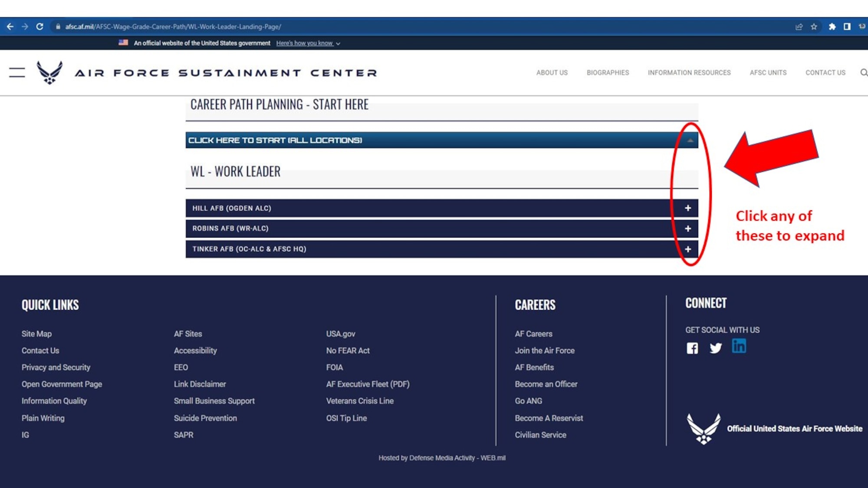Expand Tinker AFB (OC-ALC & AFSC HQ) plus
This screenshot has height=488, width=868.
688,249
